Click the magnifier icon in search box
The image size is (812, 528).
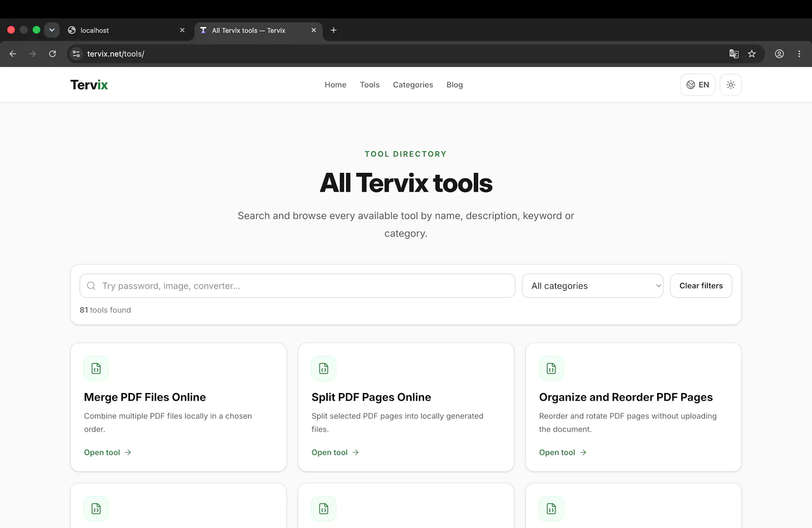pos(91,286)
